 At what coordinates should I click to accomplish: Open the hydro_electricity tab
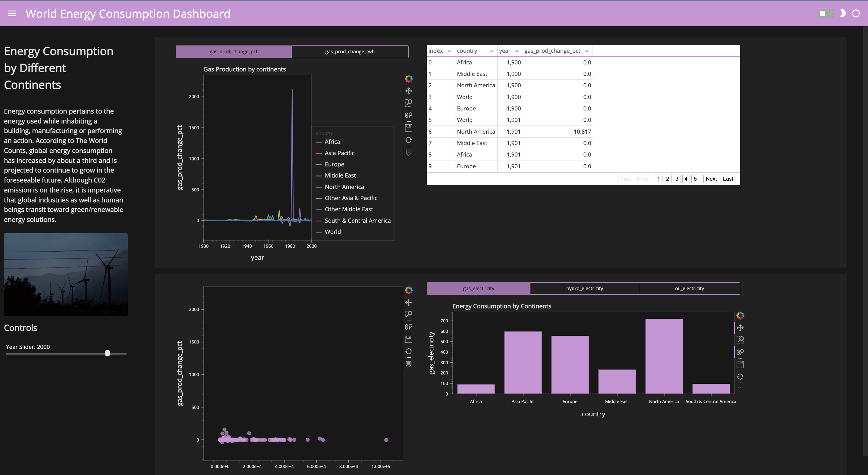coord(584,288)
